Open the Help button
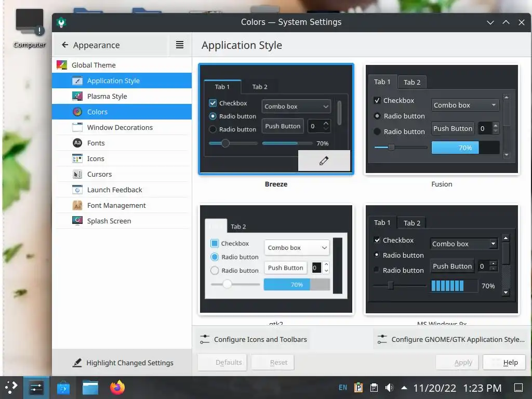This screenshot has height=399, width=532. pos(504,362)
